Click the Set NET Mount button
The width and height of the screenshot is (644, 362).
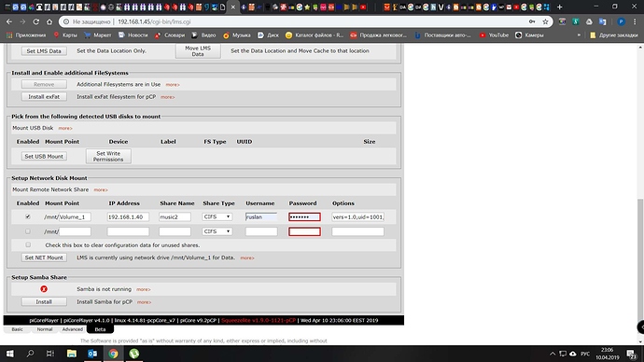(44, 258)
